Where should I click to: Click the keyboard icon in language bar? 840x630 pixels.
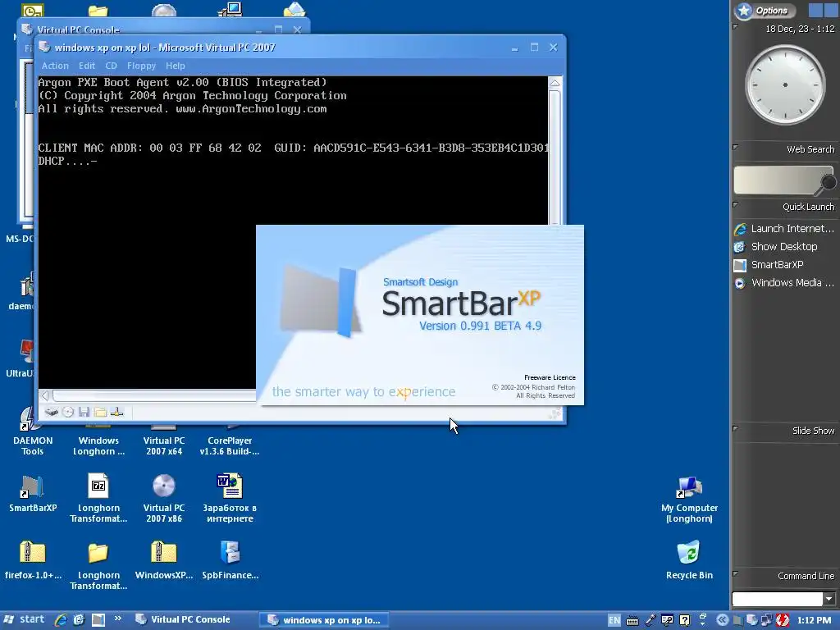pos(632,620)
